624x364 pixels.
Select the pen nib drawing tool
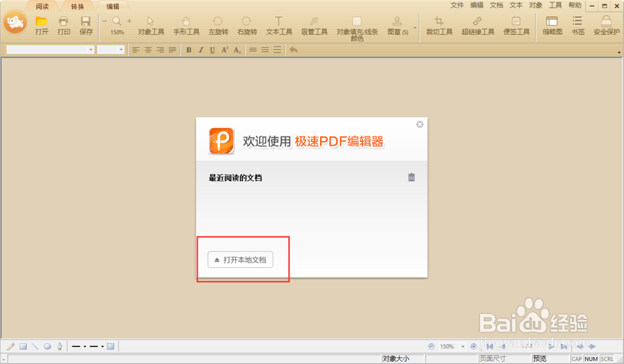point(59,346)
